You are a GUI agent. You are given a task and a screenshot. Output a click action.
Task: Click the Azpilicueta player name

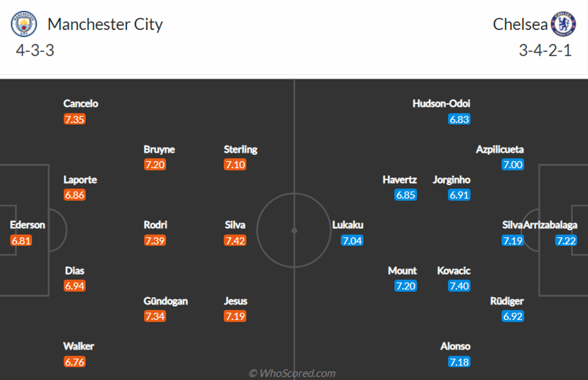tap(500, 149)
